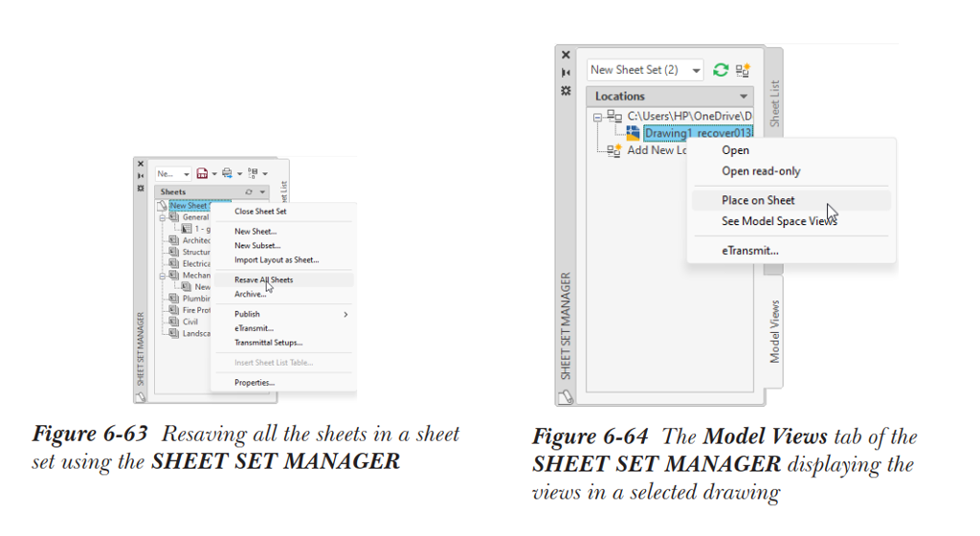The width and height of the screenshot is (980, 536).
Task: Open the Sheets header dropdown arrow
Action: click(x=262, y=191)
